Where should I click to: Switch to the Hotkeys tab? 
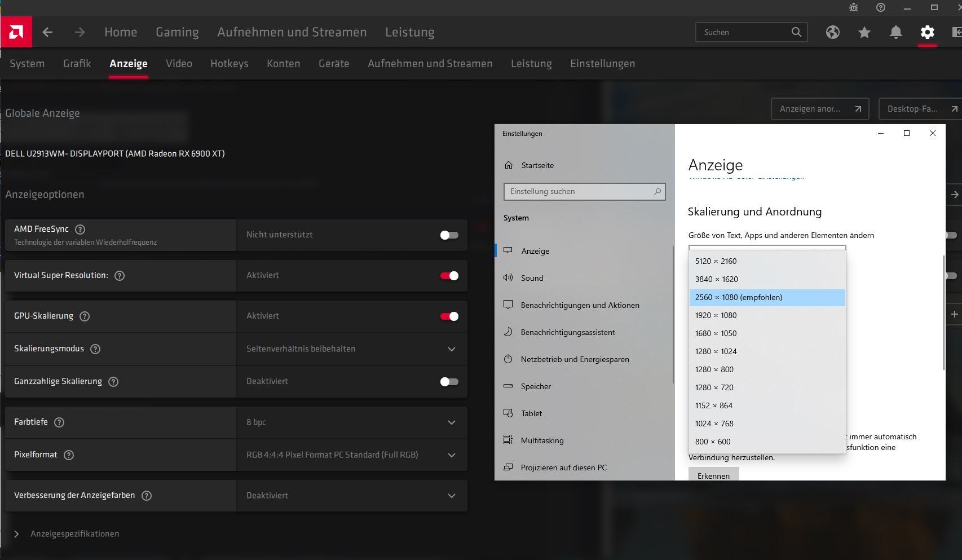(230, 64)
